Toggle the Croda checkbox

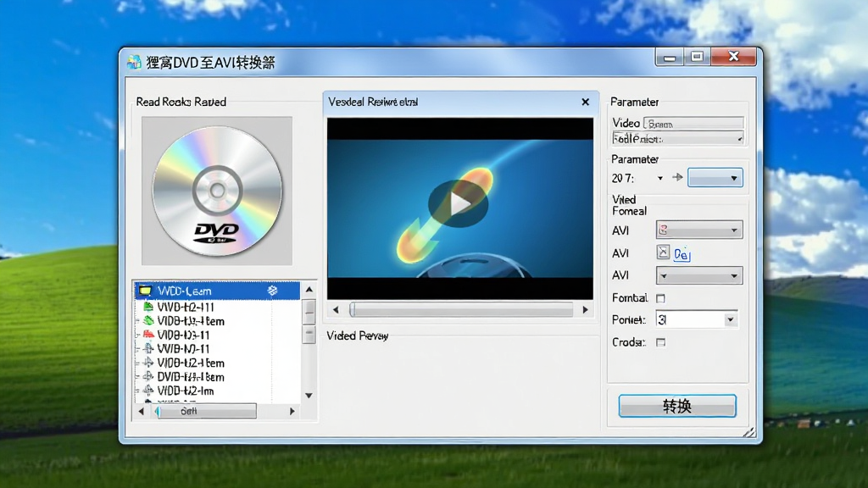click(x=660, y=342)
